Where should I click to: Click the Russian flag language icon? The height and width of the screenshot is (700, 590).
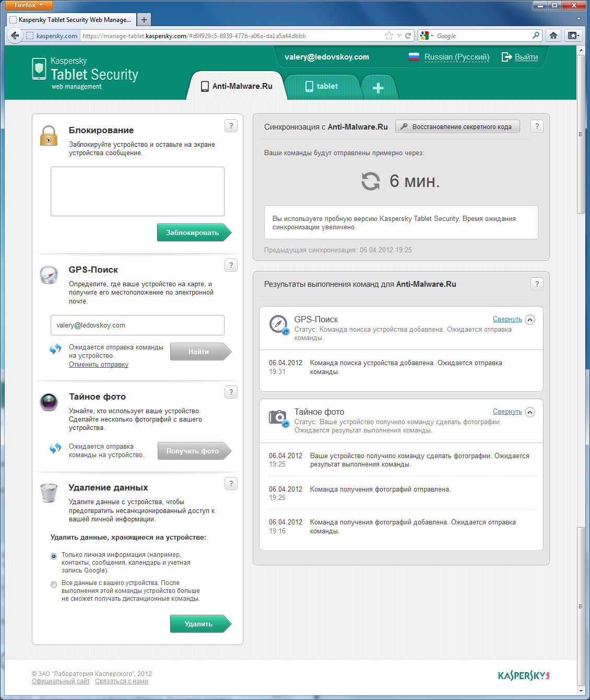tap(414, 57)
